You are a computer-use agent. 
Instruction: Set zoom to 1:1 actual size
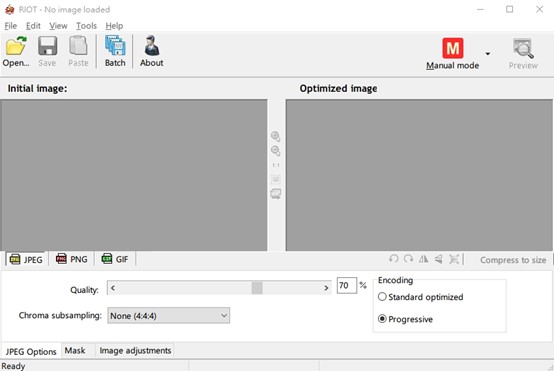[276, 165]
